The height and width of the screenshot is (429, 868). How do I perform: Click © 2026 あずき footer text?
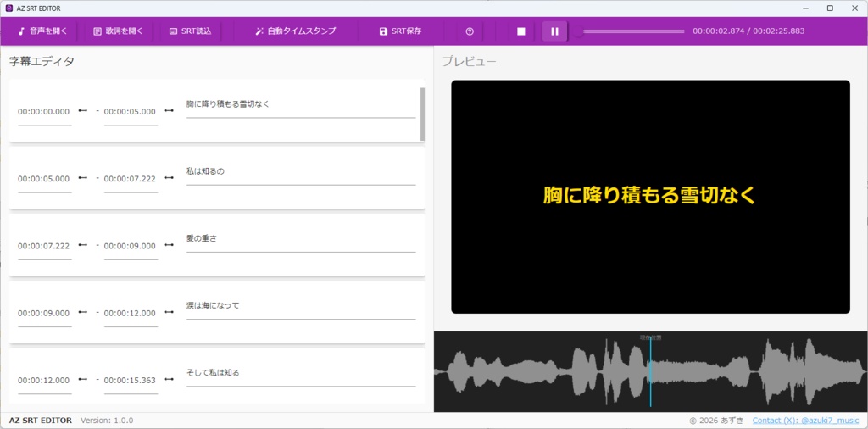(x=716, y=421)
